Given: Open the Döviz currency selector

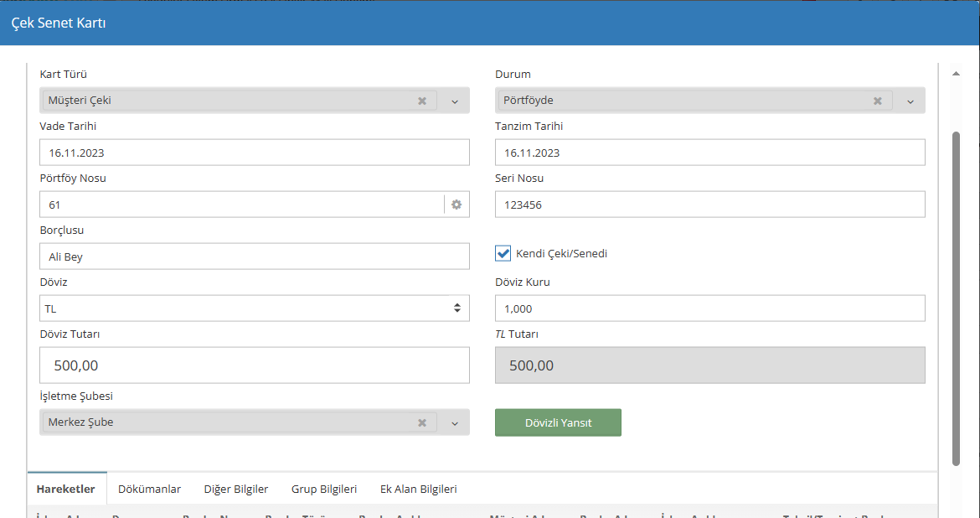Looking at the screenshot, I should (x=255, y=308).
